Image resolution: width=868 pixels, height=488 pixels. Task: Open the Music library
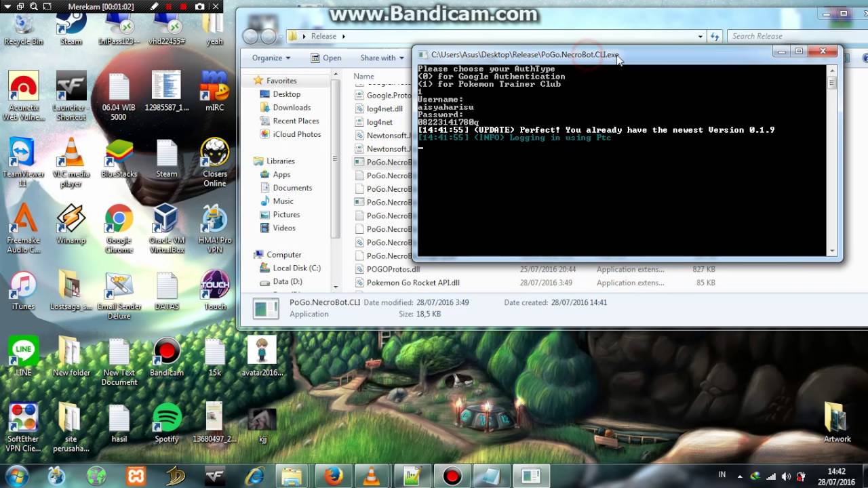tap(276, 201)
